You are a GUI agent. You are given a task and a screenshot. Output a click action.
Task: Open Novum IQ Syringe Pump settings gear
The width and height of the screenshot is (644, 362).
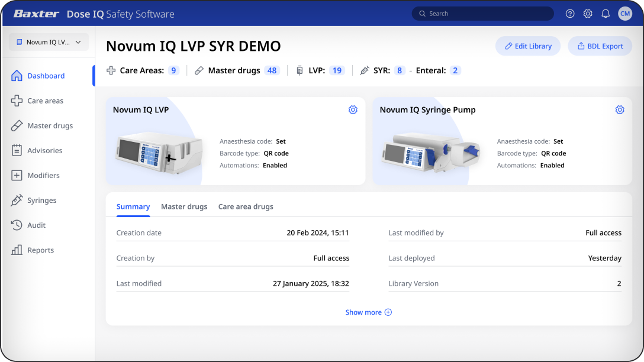coord(620,109)
